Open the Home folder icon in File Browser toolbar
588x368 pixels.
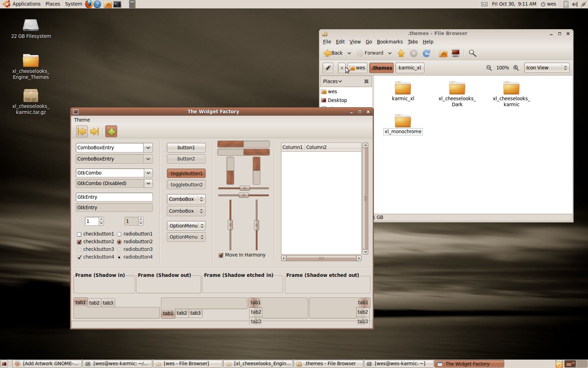tap(443, 53)
